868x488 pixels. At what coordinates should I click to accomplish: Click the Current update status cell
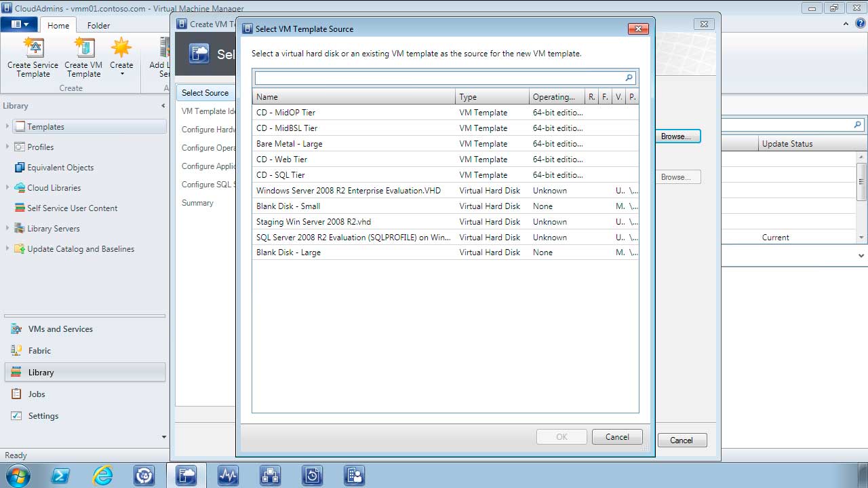tap(775, 238)
